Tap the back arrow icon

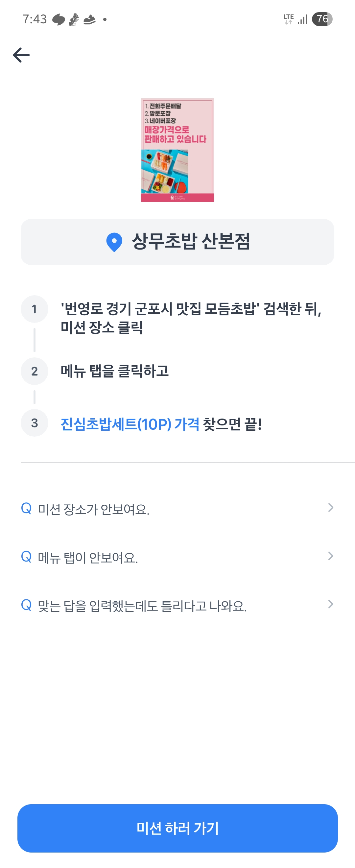coord(21,55)
